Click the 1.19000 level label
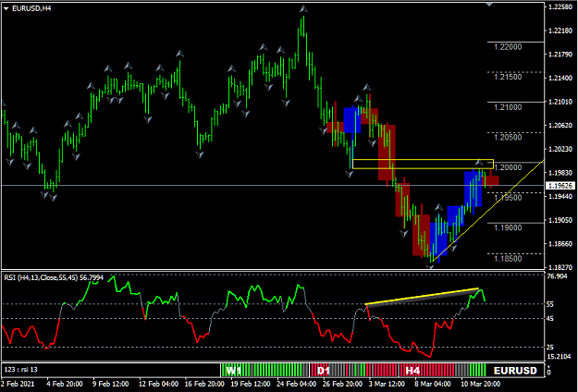 (x=508, y=228)
